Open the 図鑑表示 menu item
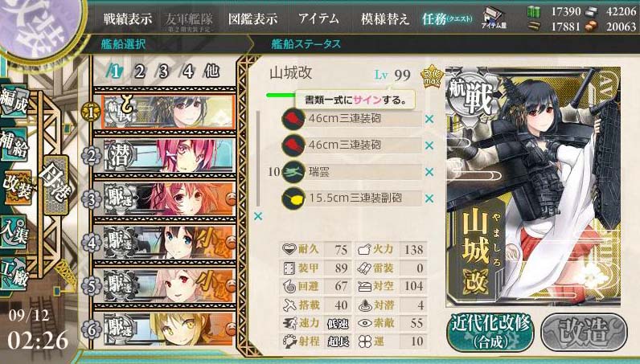The image size is (640, 364). (252, 18)
